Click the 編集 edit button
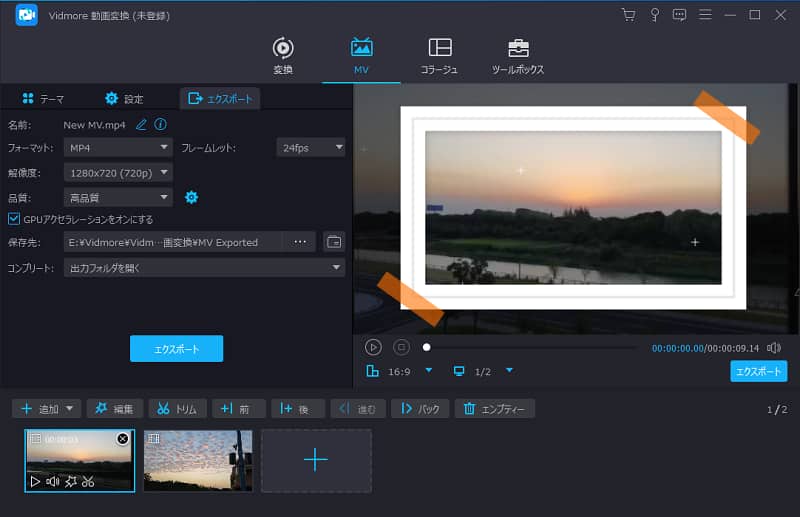 click(x=115, y=409)
